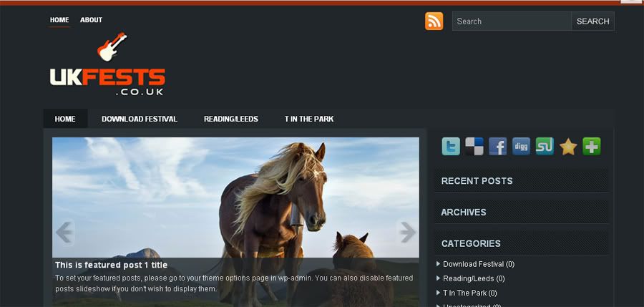Share via the Digg icon
Image resolution: width=644 pixels, height=307 pixels.
click(521, 146)
